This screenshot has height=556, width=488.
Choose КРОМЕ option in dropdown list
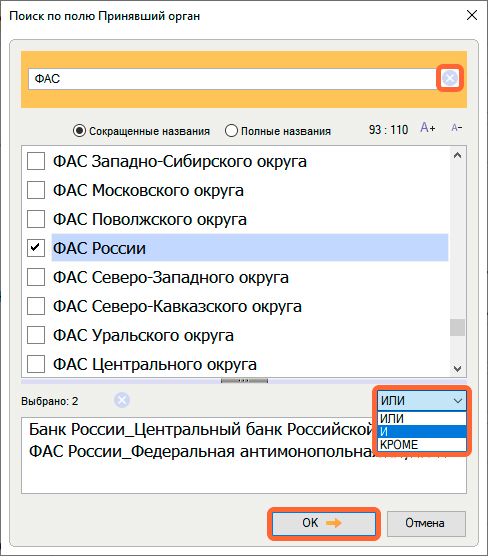[x=422, y=444]
